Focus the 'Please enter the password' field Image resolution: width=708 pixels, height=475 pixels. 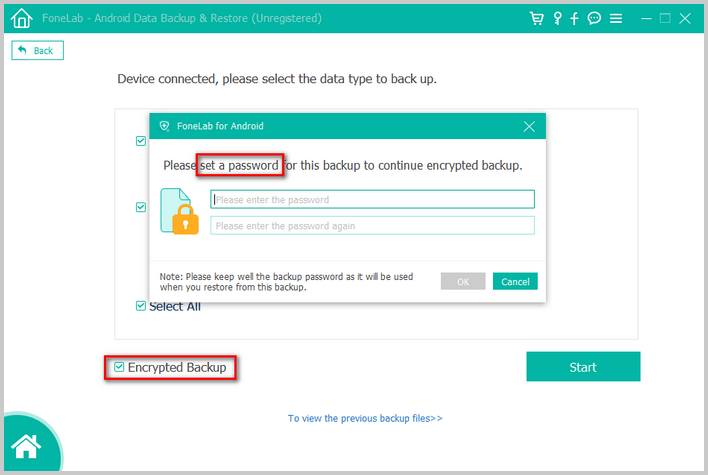[373, 200]
